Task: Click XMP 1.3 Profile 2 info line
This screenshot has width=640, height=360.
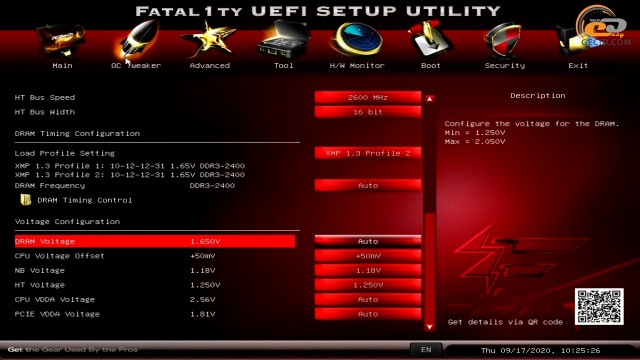Action: (130, 175)
